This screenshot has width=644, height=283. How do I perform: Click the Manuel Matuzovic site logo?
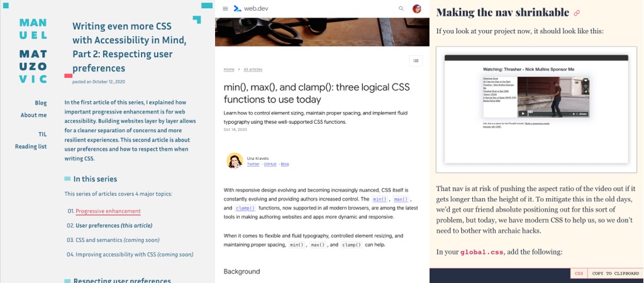pyautogui.click(x=33, y=51)
